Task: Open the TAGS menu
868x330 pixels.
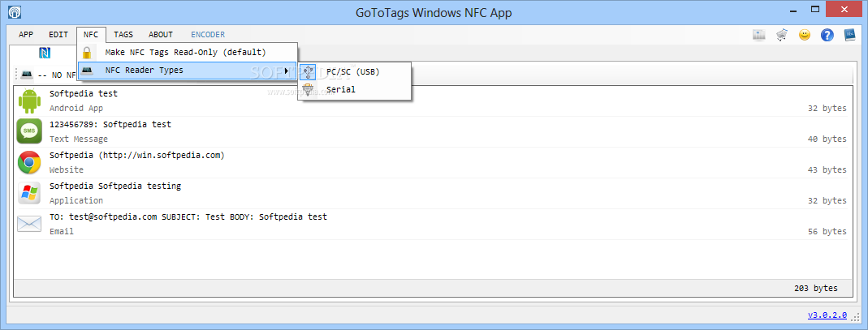Action: pos(123,34)
